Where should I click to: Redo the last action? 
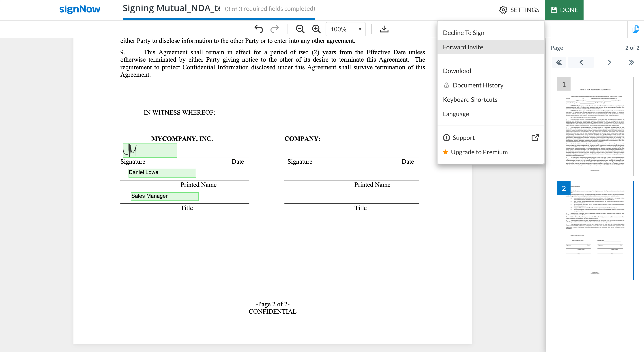pos(275,29)
